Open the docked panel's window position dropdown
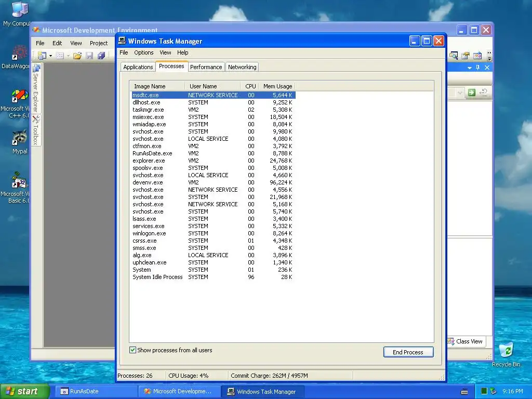The height and width of the screenshot is (399, 532). pos(470,68)
